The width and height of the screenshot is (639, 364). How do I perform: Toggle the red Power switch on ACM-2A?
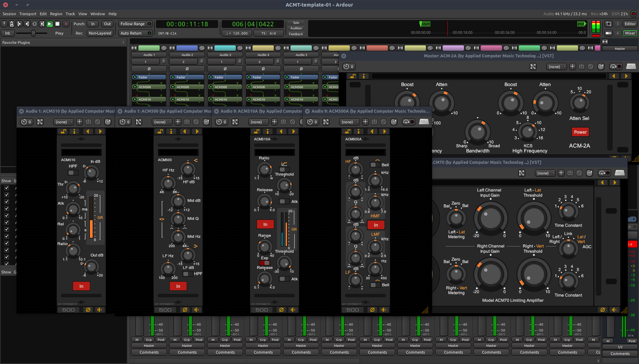coord(580,132)
